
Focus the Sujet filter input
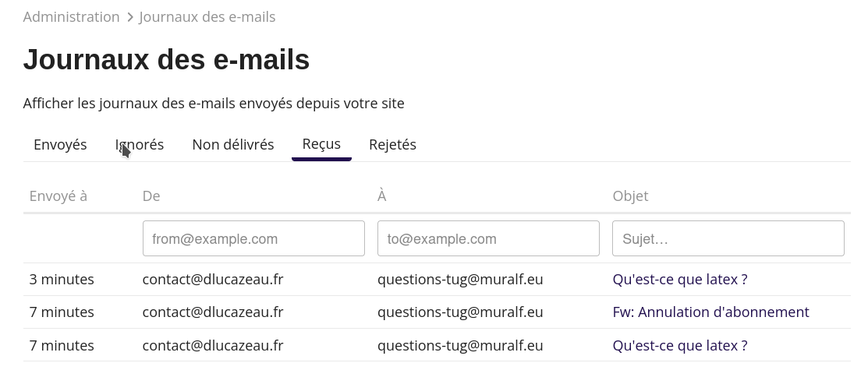(x=728, y=238)
